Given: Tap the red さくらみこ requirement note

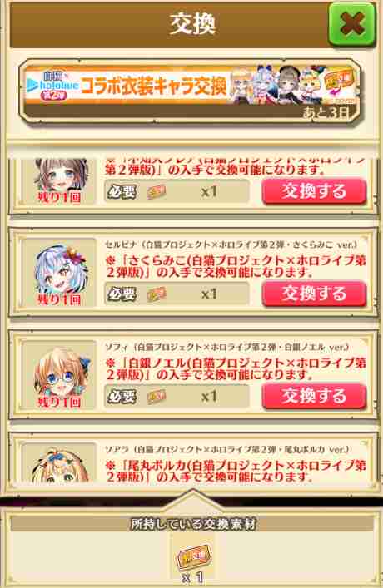Looking at the screenshot, I should pos(236,266).
